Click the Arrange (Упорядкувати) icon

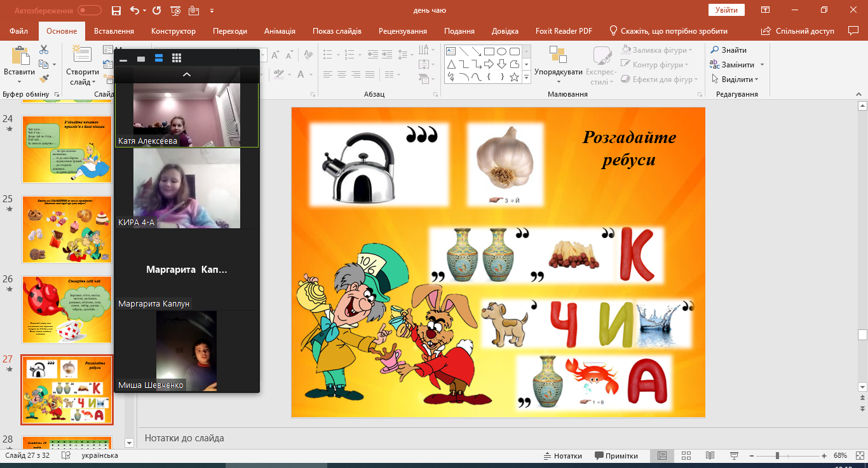558,55
